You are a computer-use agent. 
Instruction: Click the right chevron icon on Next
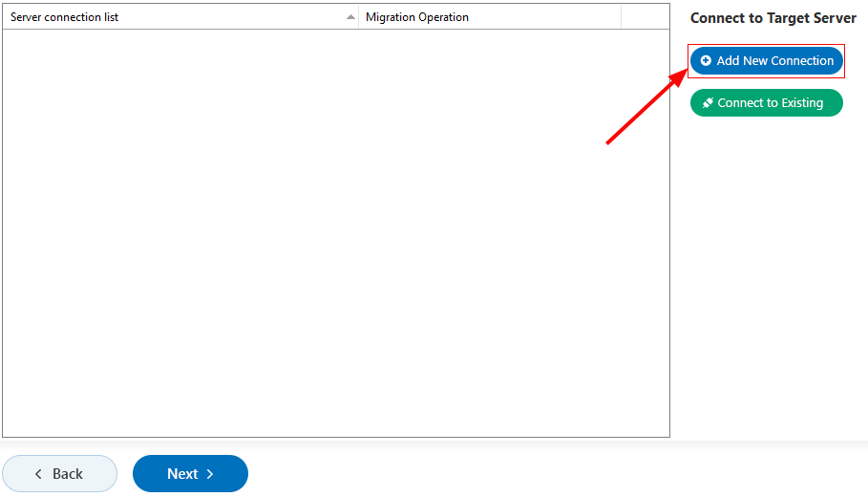pos(210,474)
